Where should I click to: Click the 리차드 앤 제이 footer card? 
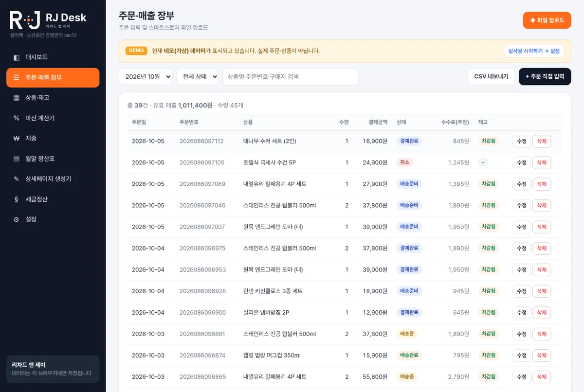(53, 369)
